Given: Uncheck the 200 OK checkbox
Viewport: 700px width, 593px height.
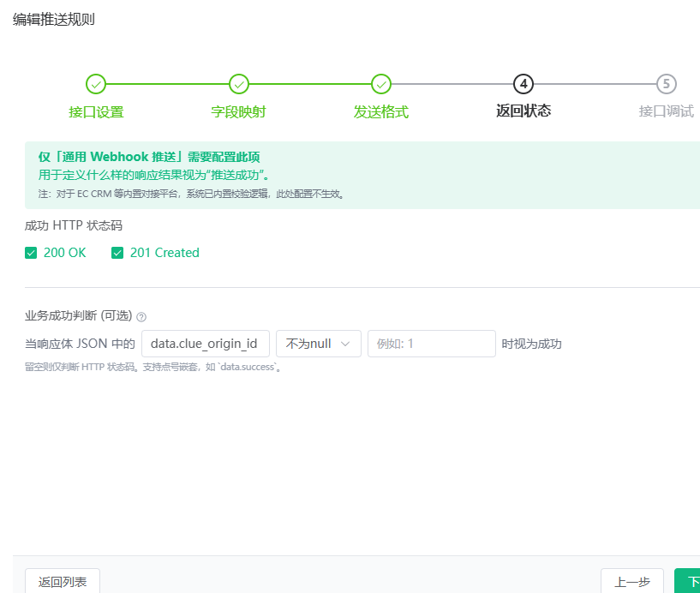Looking at the screenshot, I should point(31,253).
